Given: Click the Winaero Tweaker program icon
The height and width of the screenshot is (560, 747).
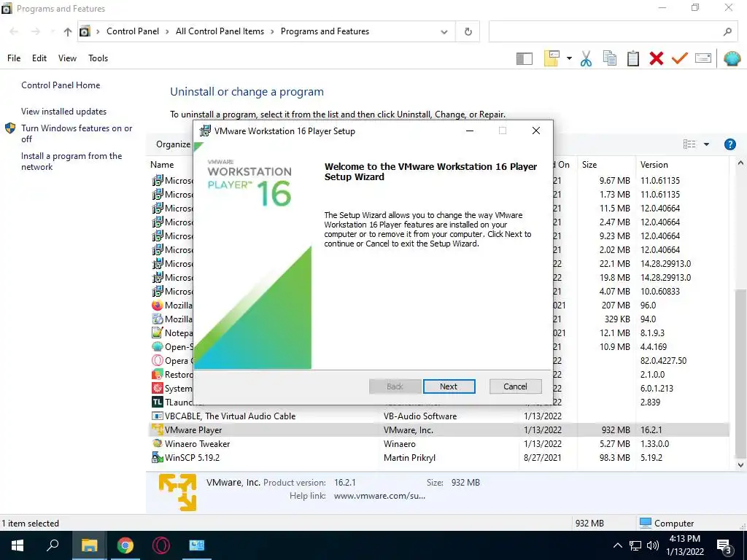Looking at the screenshot, I should point(158,443).
